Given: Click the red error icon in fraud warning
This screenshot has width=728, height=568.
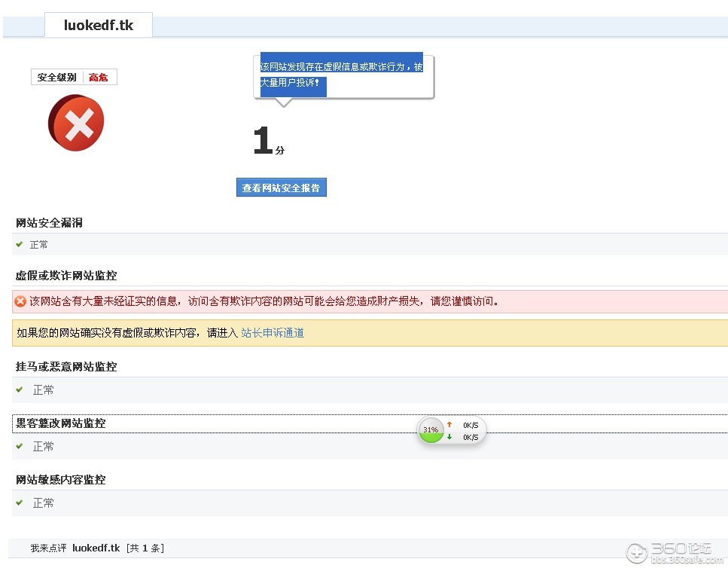Looking at the screenshot, I should point(20,301).
